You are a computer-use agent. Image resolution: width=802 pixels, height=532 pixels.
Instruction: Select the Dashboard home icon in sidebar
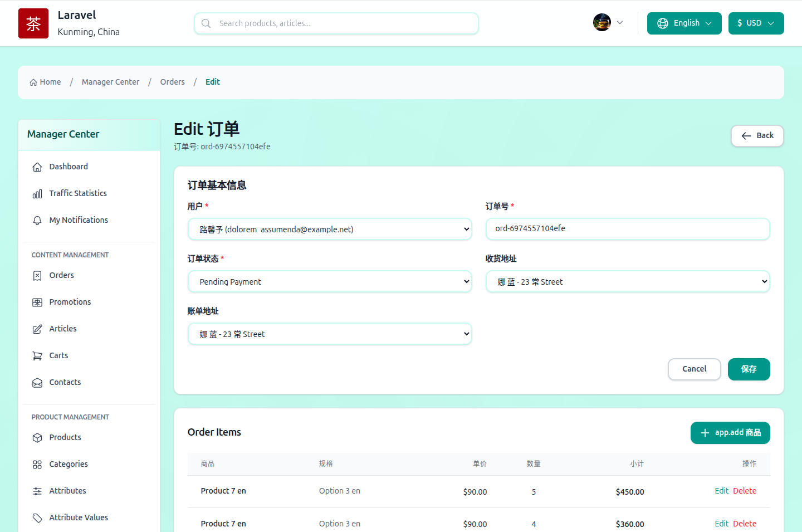click(x=37, y=166)
